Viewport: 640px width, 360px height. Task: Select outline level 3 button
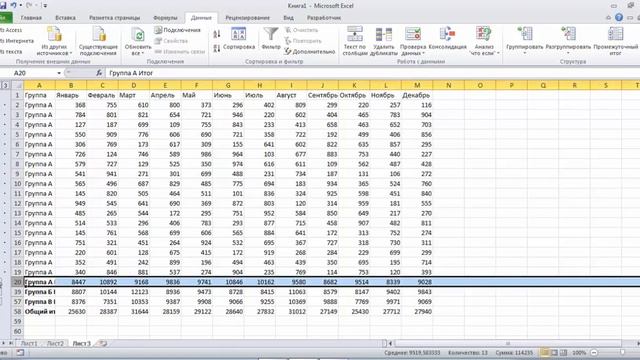click(x=5, y=85)
